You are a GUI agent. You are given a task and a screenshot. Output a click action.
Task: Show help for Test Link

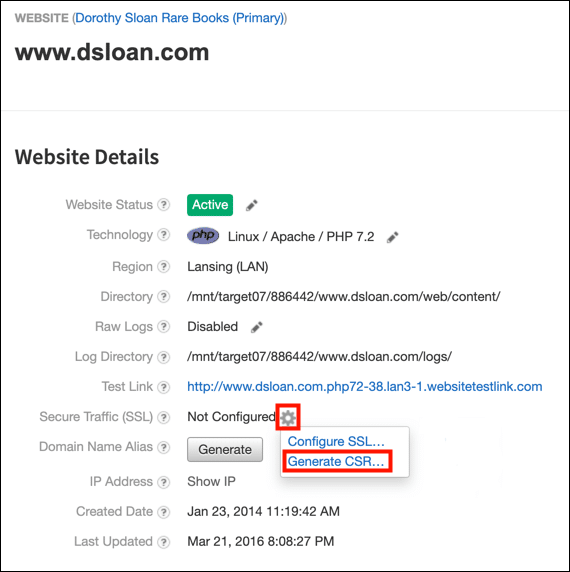click(163, 387)
